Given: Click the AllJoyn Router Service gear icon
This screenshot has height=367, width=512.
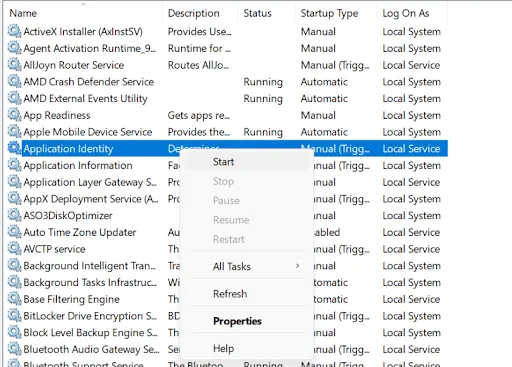Looking at the screenshot, I should 14,64.
